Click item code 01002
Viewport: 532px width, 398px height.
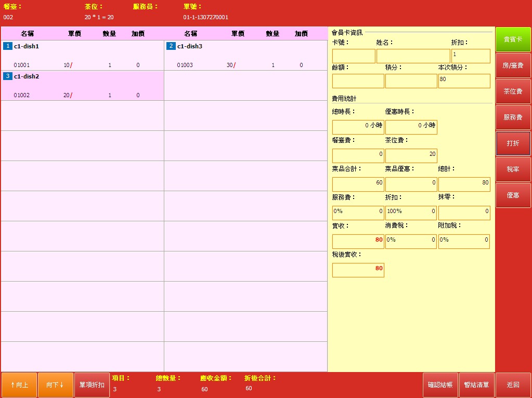point(22,95)
